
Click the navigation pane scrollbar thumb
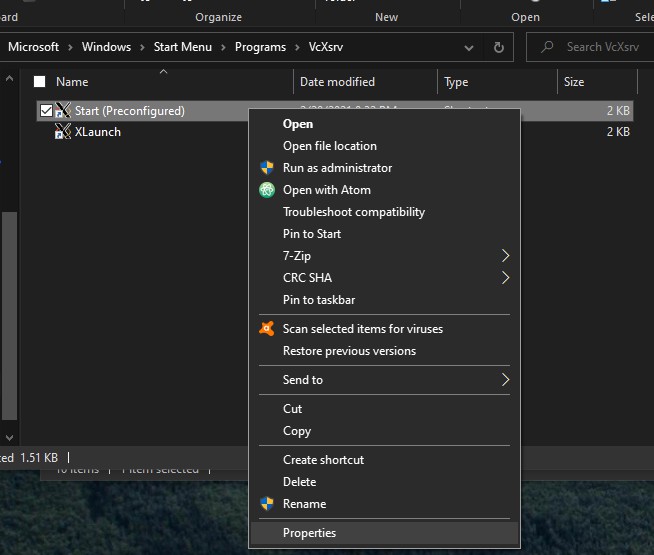(9, 316)
